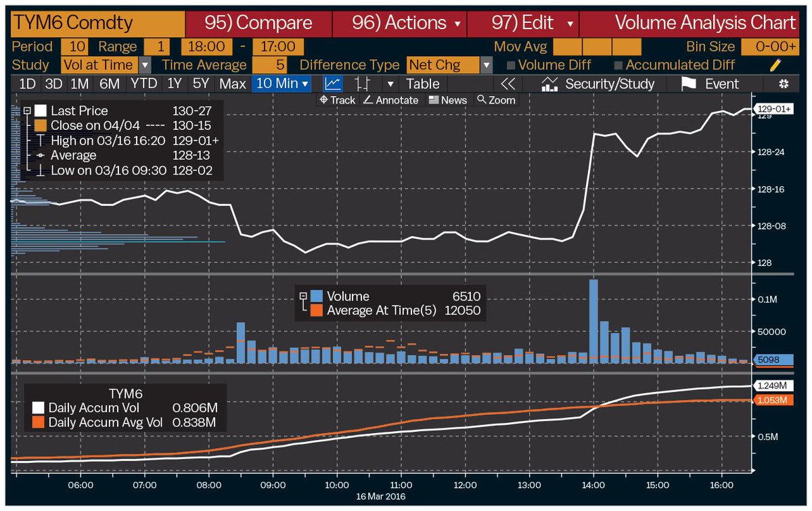The width and height of the screenshot is (812, 511).
Task: Activate the Zoom tool
Action: tap(496, 100)
